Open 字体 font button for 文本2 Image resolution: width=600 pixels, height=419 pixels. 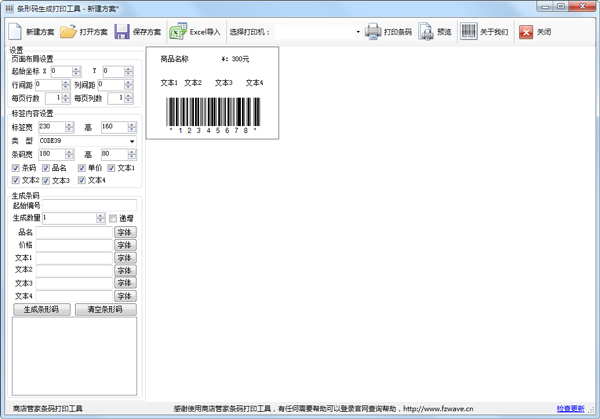pos(125,271)
